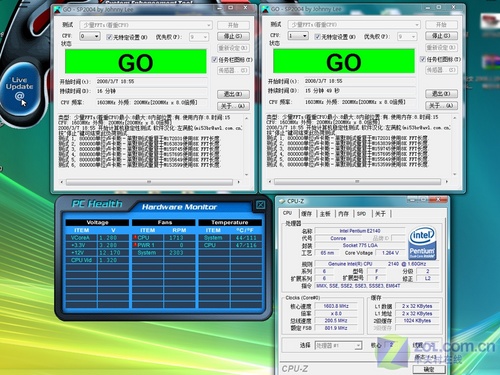Click the Temperature header in Hardware Monitor
This screenshot has width=500, height=375.
[x=230, y=222]
